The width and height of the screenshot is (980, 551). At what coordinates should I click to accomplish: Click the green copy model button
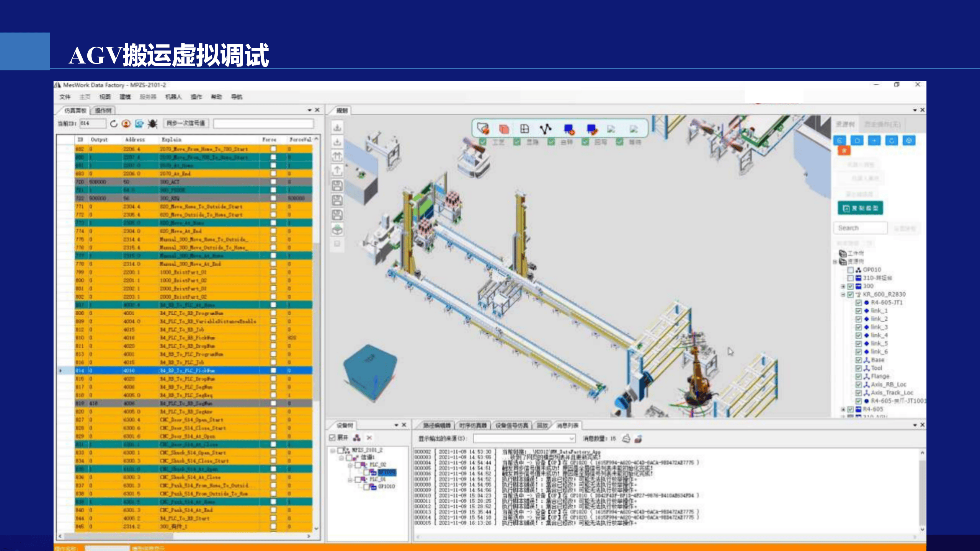(x=860, y=208)
